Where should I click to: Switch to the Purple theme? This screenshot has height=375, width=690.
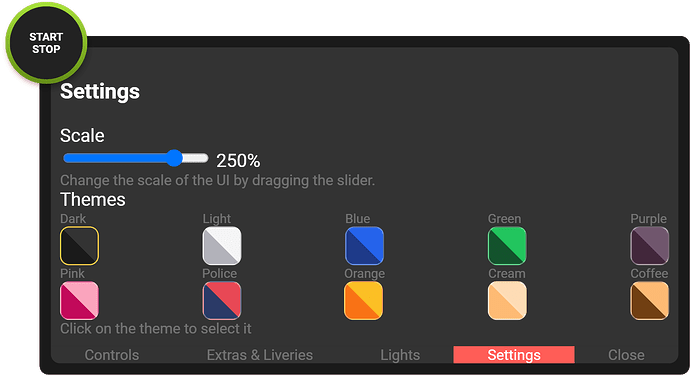click(x=650, y=246)
